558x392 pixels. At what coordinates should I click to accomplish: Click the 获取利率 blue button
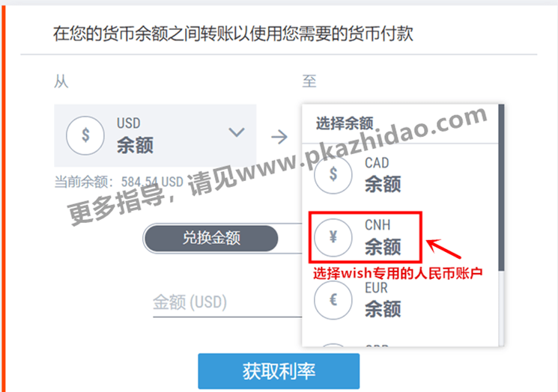pos(279,371)
